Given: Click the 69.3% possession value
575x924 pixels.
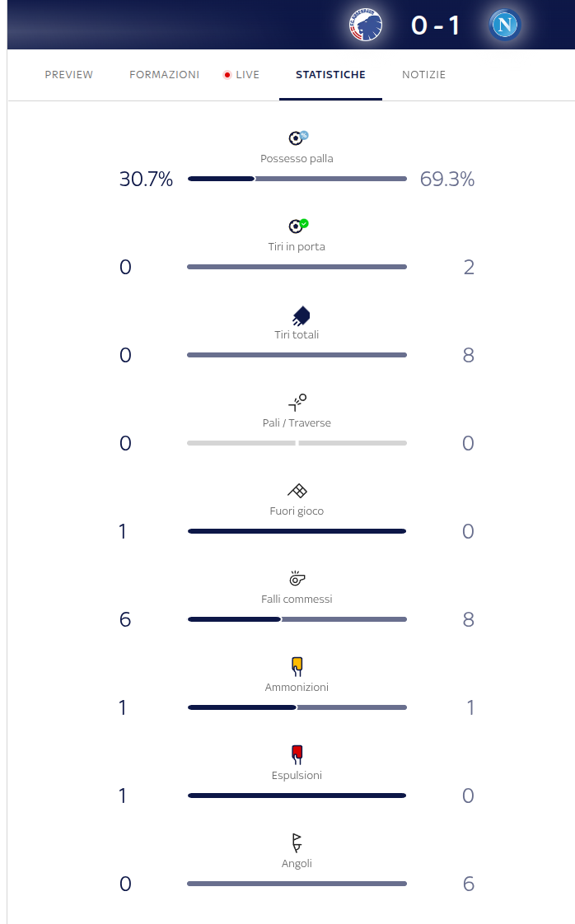Looking at the screenshot, I should [447, 180].
